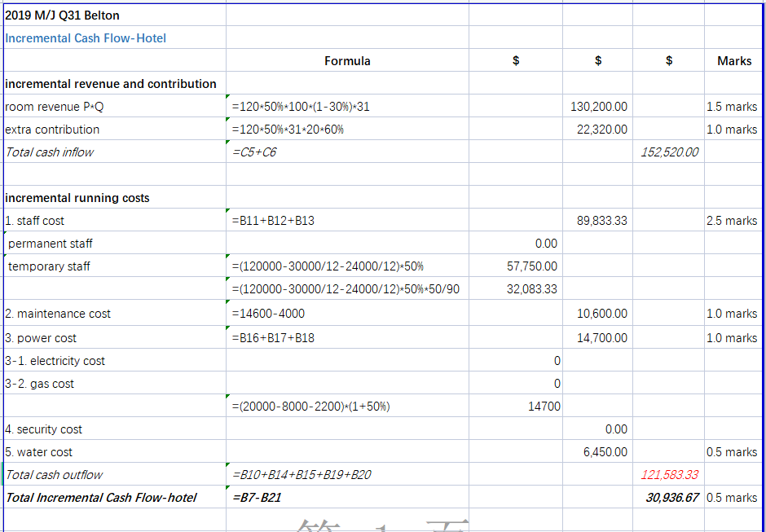Click the total cash inflow value 152,520.00
766x532 pixels.
[669, 152]
